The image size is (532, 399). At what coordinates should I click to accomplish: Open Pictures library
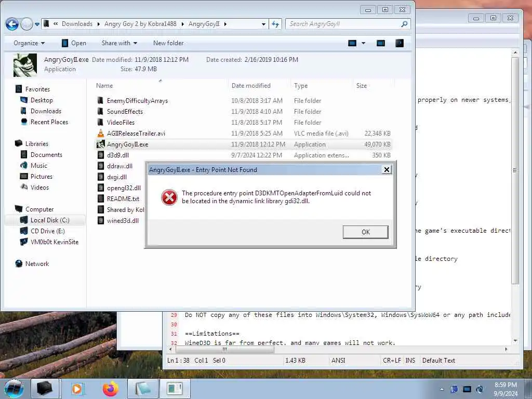click(42, 177)
